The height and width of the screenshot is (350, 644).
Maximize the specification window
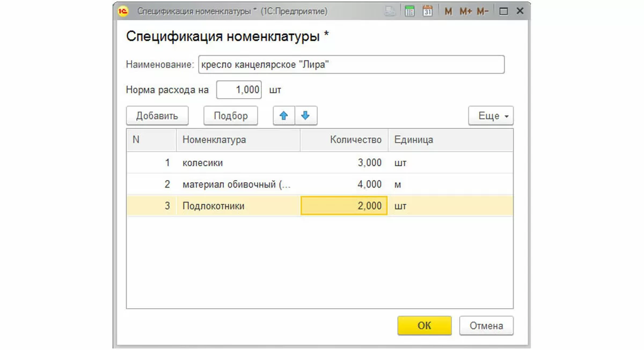point(503,11)
